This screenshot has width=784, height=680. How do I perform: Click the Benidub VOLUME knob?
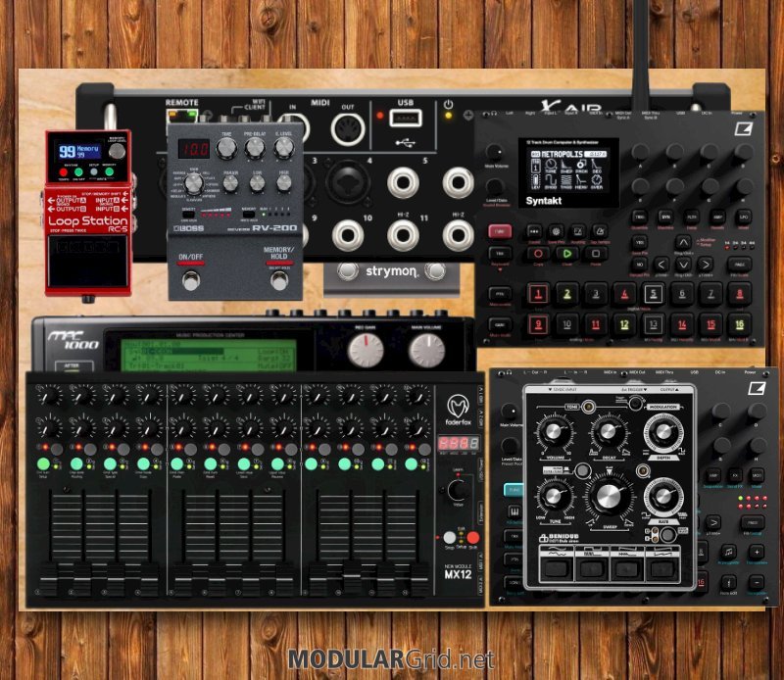pos(554,431)
